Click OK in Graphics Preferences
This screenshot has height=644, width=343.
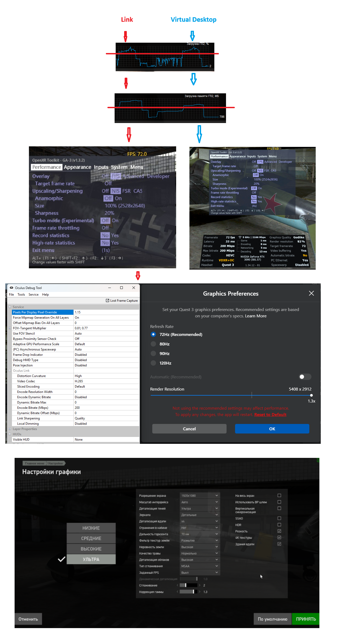(272, 429)
